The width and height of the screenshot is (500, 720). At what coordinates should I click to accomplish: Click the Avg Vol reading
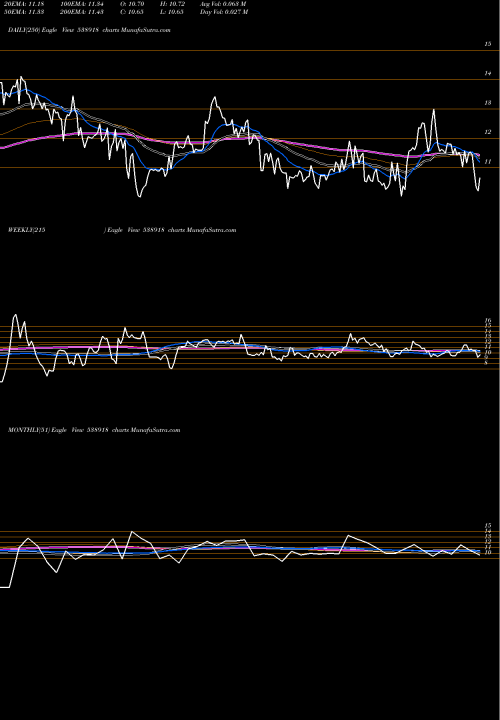pos(223,4)
